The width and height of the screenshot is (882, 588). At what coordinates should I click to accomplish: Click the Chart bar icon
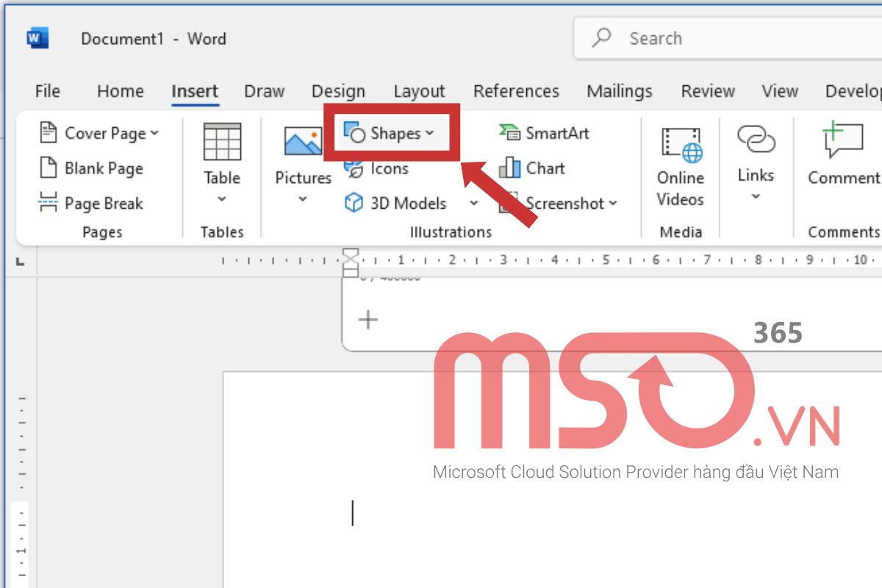click(509, 168)
